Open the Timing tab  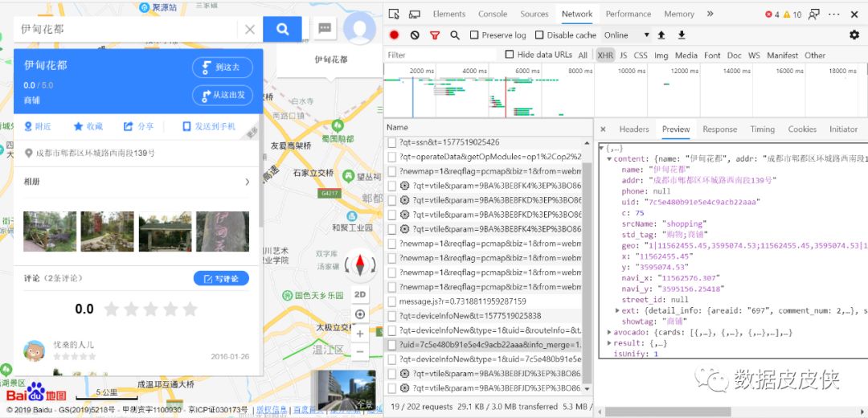coord(762,129)
